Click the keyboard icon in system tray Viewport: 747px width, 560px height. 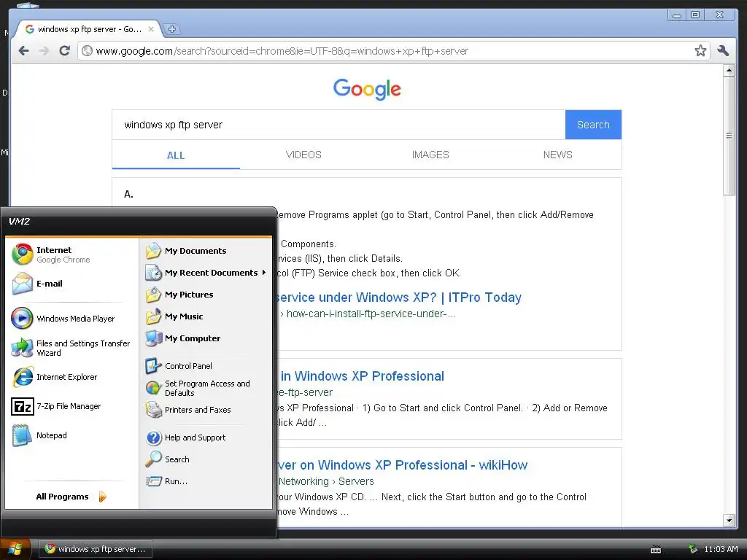[656, 550]
